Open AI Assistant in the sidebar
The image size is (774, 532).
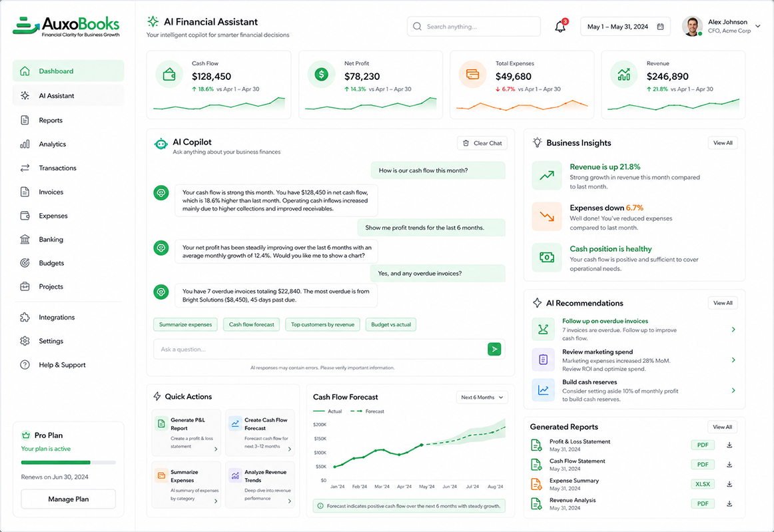tap(68, 95)
